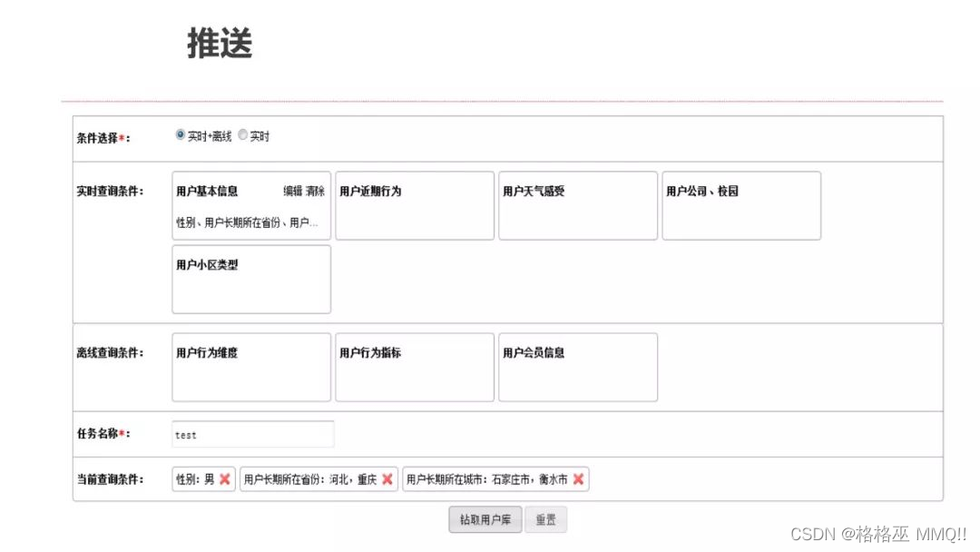980x552 pixels.
Task: Click the "用户基本信息" card header
Action: 207,191
